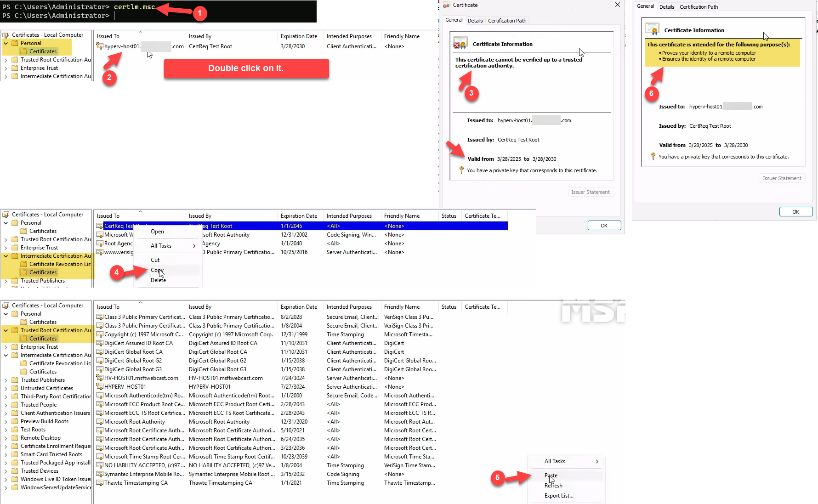Click the 10/25/2016 expiration date cell
818x504 pixels.
[294, 252]
